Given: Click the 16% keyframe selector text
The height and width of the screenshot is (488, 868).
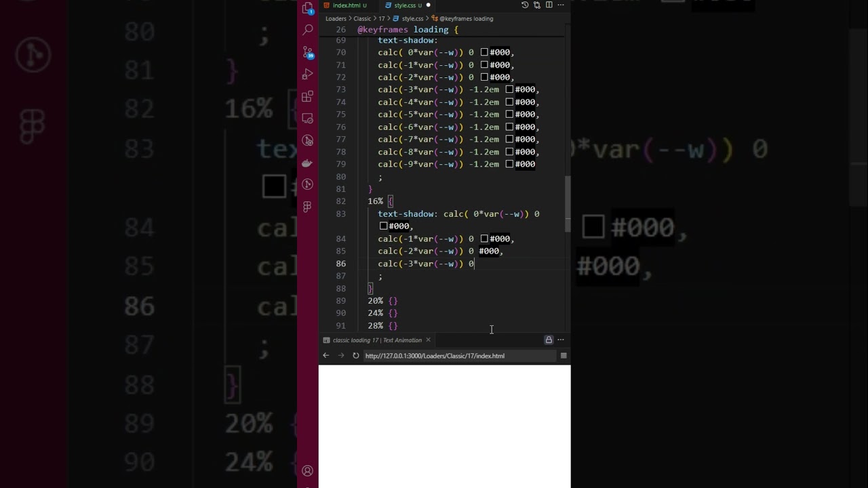Looking at the screenshot, I should coord(375,201).
